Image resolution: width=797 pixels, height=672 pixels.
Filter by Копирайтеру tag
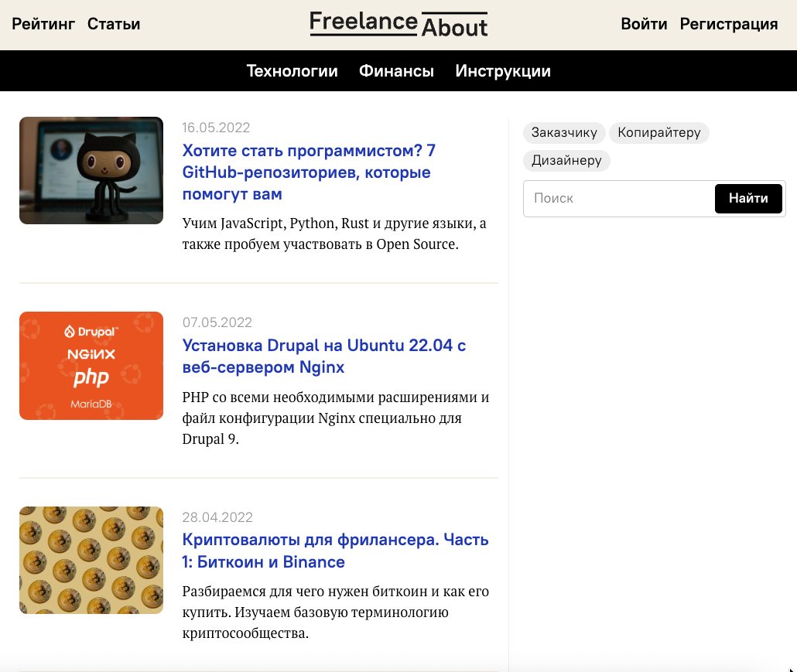(658, 132)
